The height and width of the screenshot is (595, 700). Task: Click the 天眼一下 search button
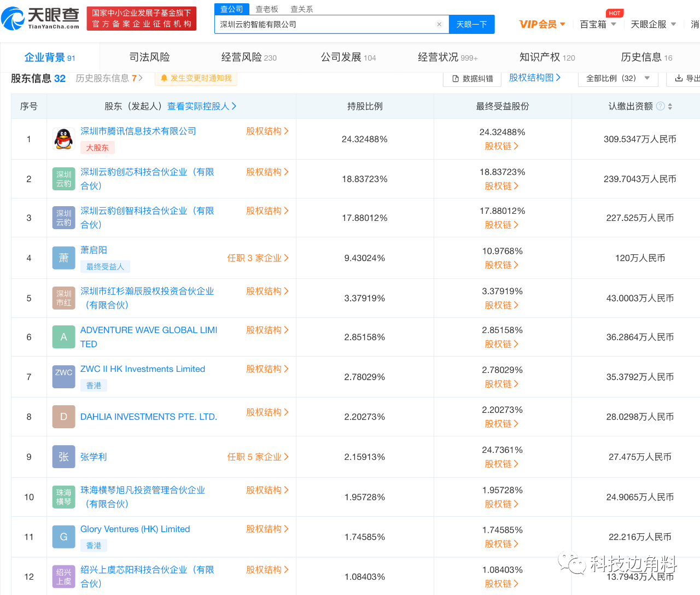tap(471, 24)
